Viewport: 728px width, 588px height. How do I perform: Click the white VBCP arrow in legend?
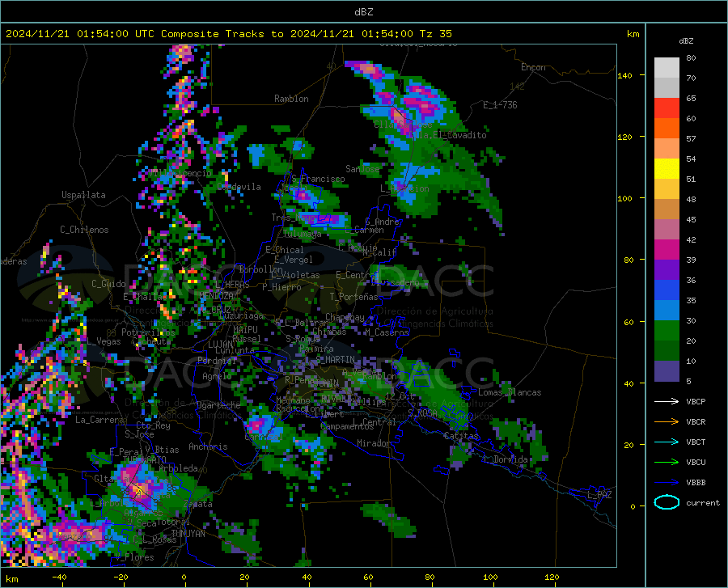[x=667, y=401]
